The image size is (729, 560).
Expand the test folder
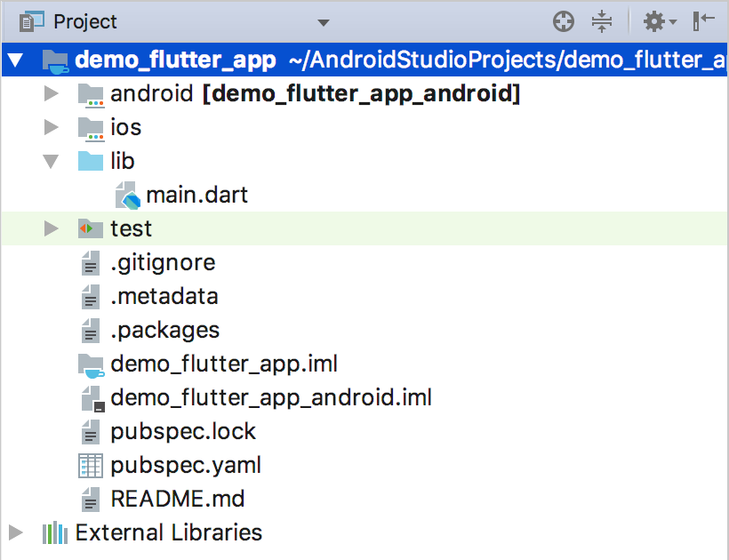tap(52, 228)
